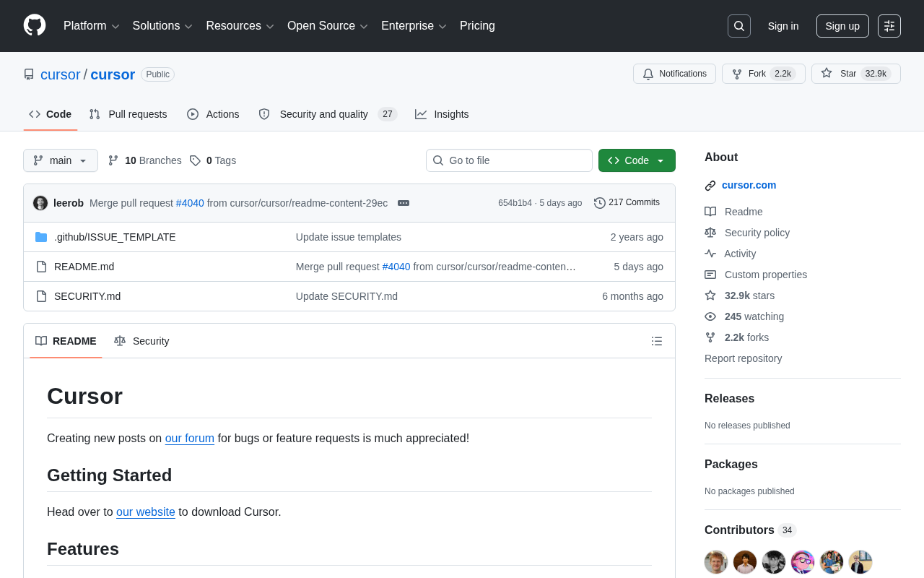Switch to the Security tab in file viewer
This screenshot has height=578, width=924.
point(142,341)
